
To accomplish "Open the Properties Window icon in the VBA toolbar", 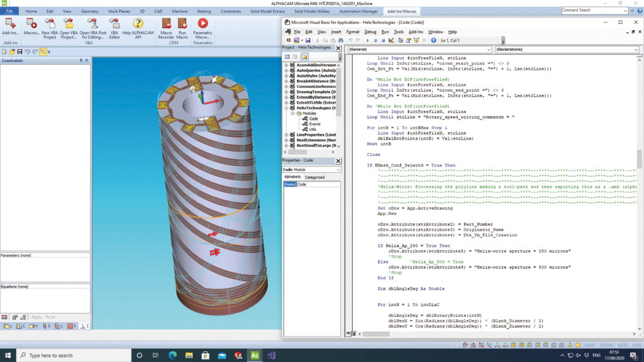I will pos(408,40).
